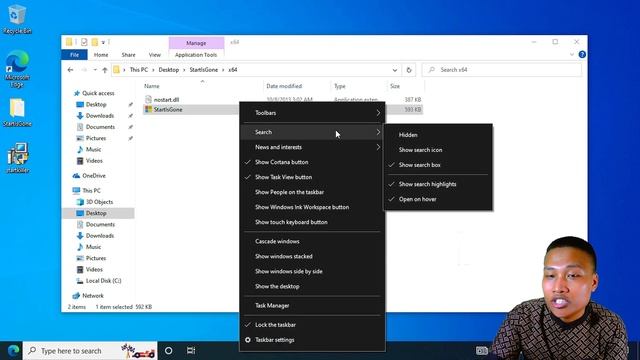
Task: Toggle Show Cortana button option
Action: (x=312, y=162)
